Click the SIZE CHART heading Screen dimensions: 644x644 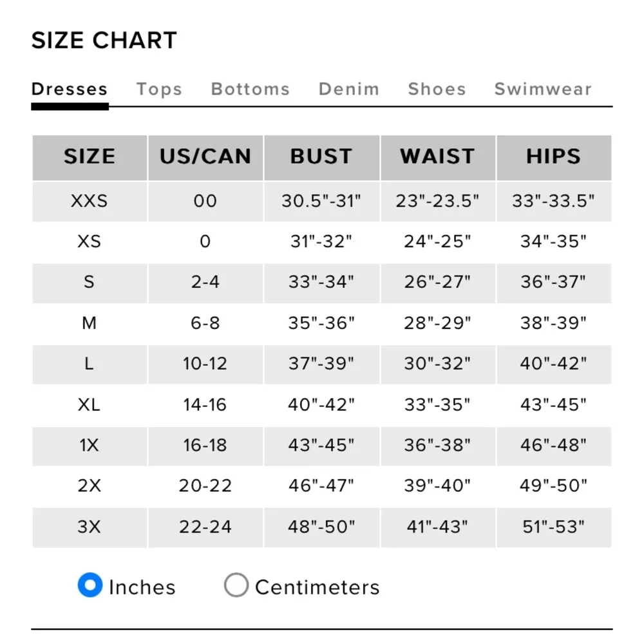[x=104, y=41]
